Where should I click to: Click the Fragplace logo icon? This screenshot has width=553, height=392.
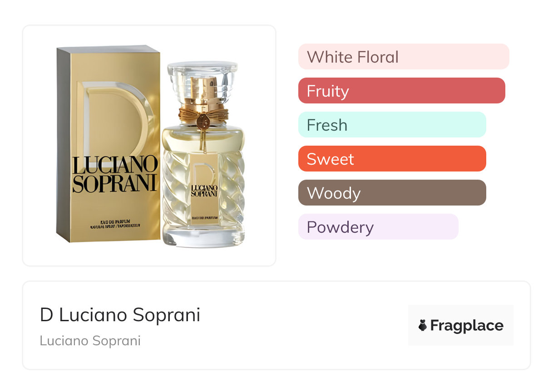[423, 325]
